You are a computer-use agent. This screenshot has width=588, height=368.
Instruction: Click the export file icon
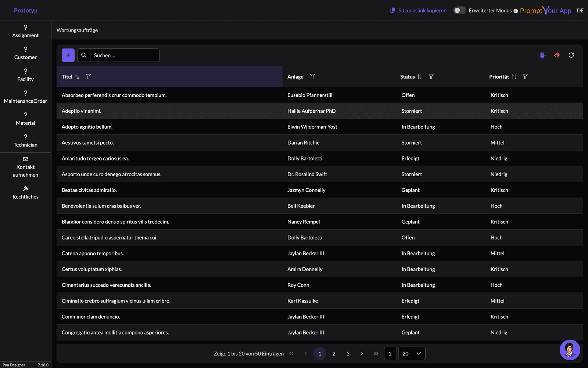pyautogui.click(x=543, y=55)
